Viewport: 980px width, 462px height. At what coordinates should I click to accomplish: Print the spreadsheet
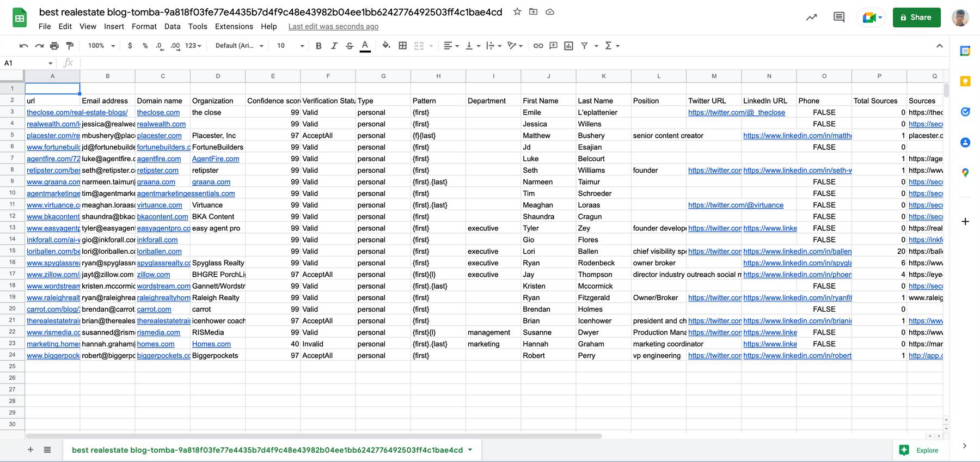click(x=54, y=46)
